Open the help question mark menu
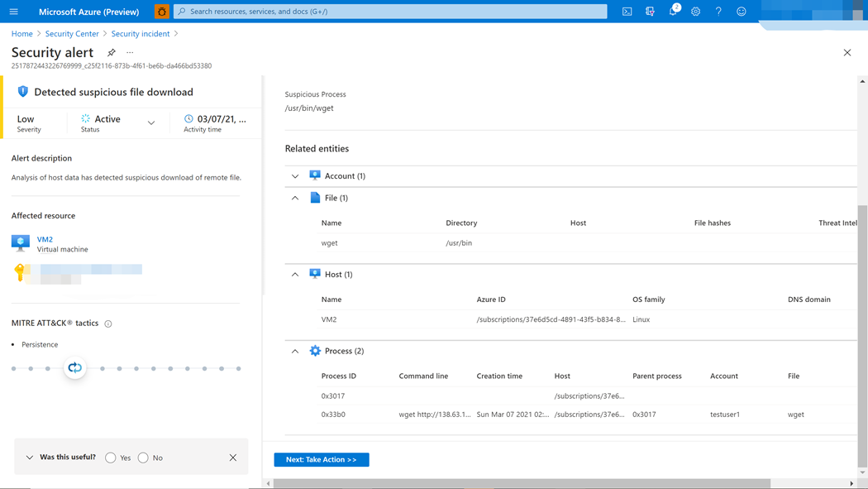Viewport: 868px width, 489px height. (x=718, y=12)
